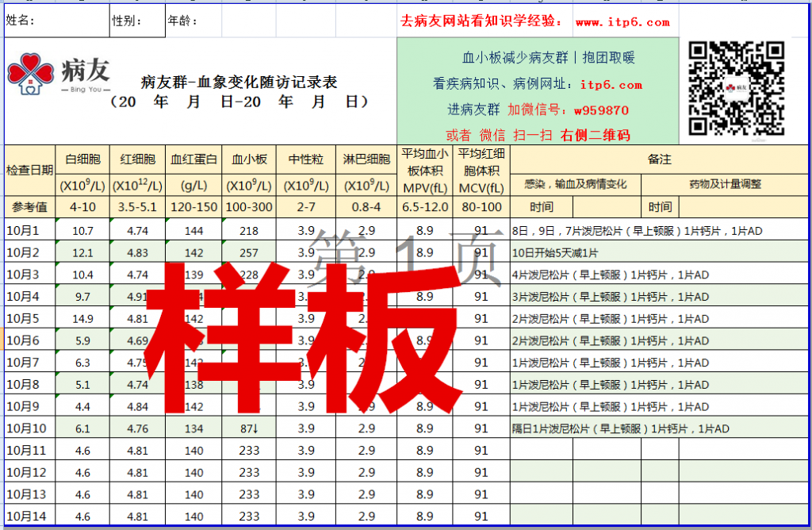Viewport: 812px width, 530px height.
Task: Click the 检查日期 column header
Action: [29, 170]
